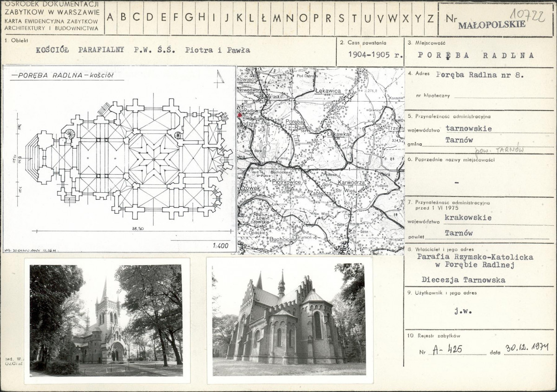The image size is (557, 392).
Task: Open the church front facade photograph
Action: pyautogui.click(x=106, y=320)
